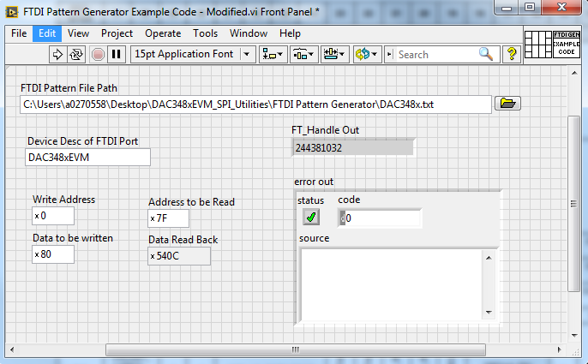Click the Device Desc of FTDI Port field
The height and width of the screenshot is (364, 588).
87,157
